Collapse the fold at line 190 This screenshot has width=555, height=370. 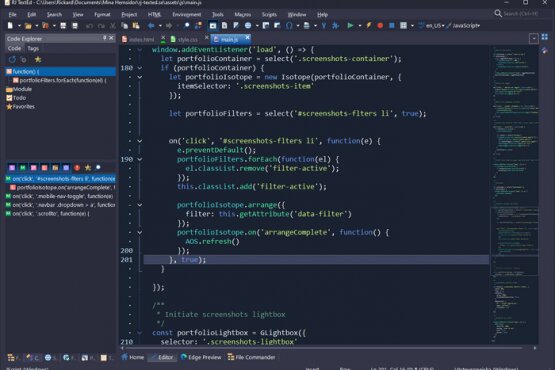[140, 159]
